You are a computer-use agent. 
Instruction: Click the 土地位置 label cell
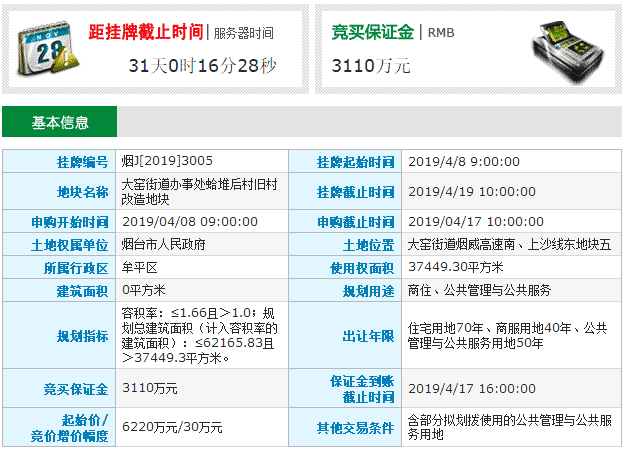345,244
